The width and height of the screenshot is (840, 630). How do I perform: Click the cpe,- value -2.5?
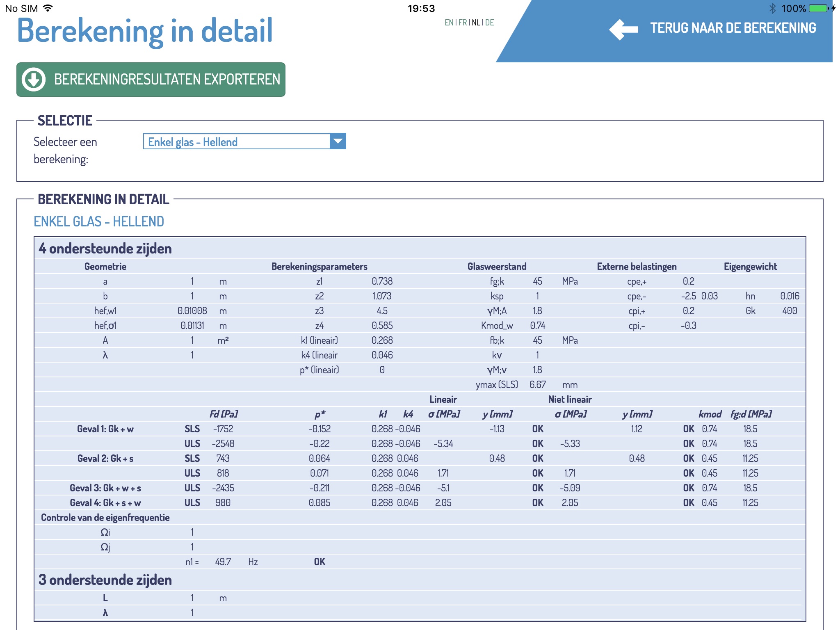click(x=689, y=296)
